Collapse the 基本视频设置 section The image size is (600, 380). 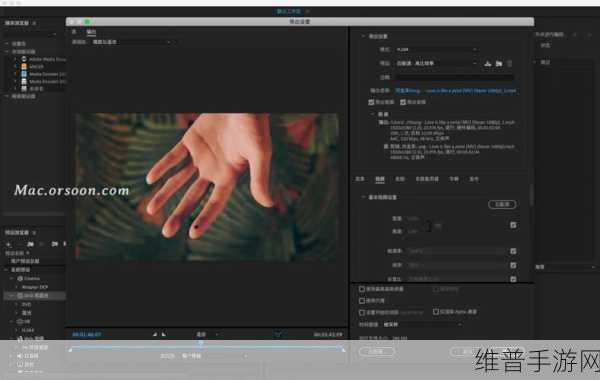363,197
